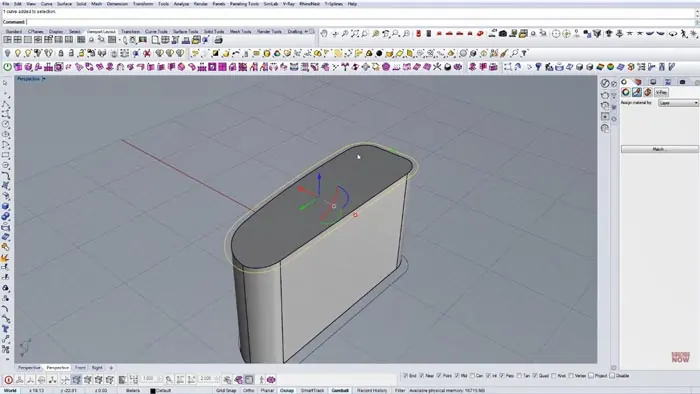Click the command history scrollbar
Screen dimensions: 700x394
697,14
